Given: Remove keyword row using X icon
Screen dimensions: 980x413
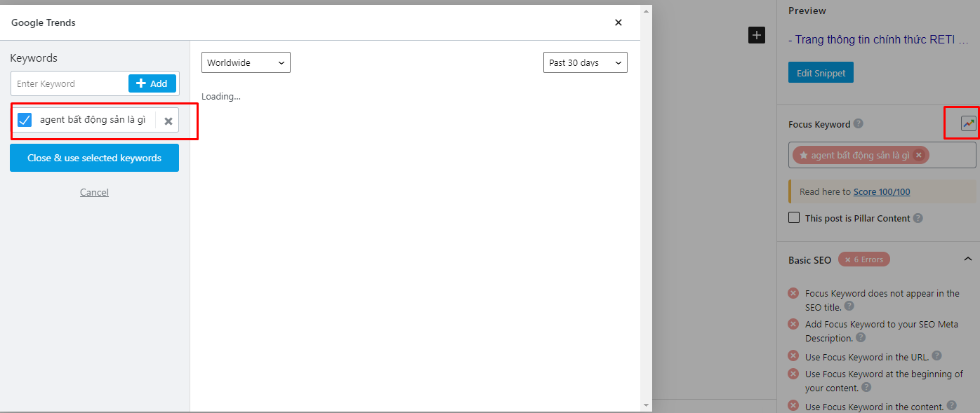Looking at the screenshot, I should pos(168,121).
